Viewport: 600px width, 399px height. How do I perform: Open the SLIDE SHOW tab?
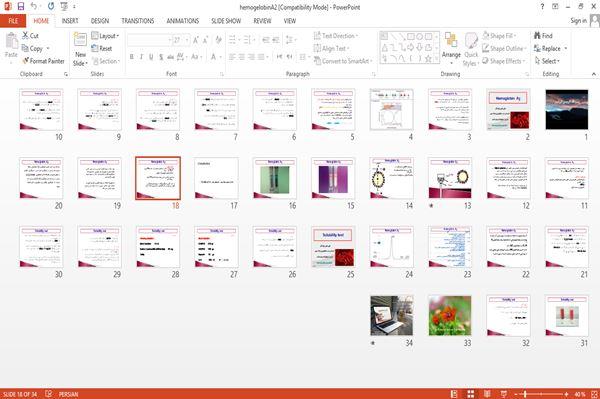[226, 21]
